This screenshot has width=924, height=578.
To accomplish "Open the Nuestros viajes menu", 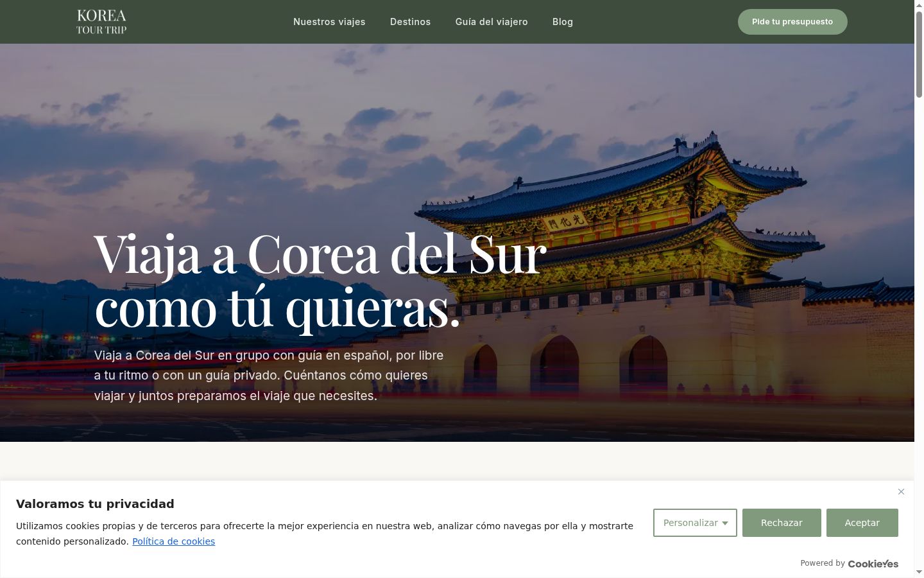I will pyautogui.click(x=329, y=22).
